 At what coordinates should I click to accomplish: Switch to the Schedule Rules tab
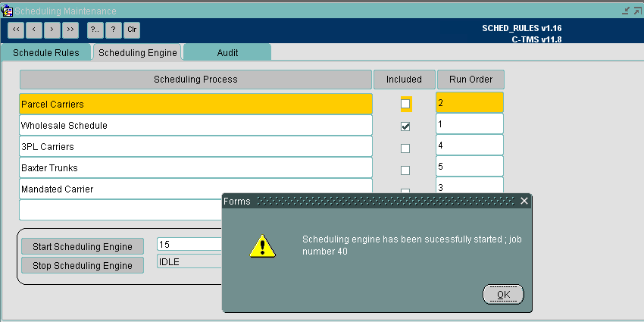(46, 52)
